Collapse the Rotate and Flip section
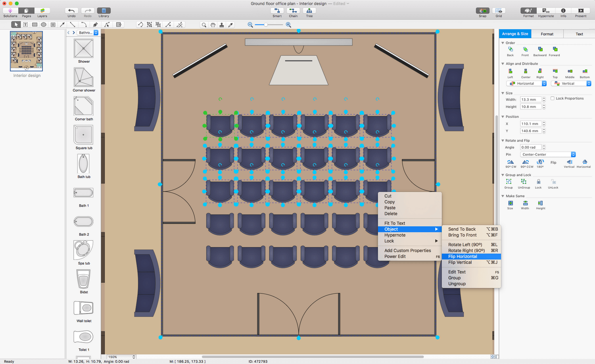The image size is (595, 364). 503,140
